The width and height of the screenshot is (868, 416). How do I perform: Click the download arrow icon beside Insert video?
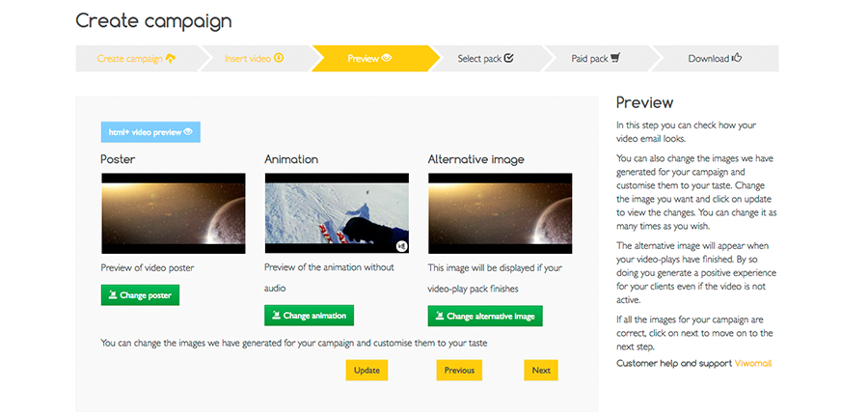tap(280, 59)
